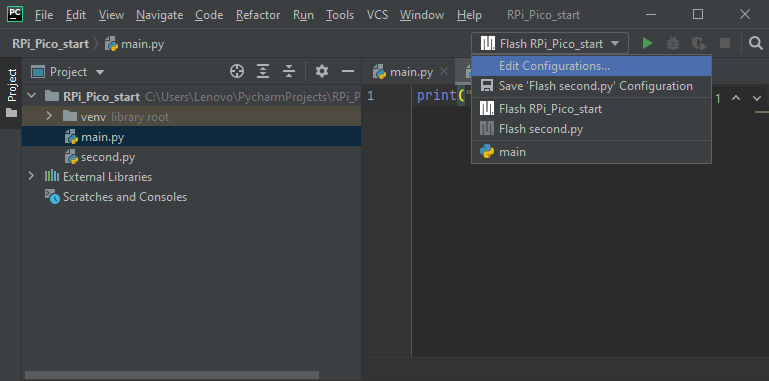Open the Tools menu
The height and width of the screenshot is (381, 769).
click(x=340, y=15)
